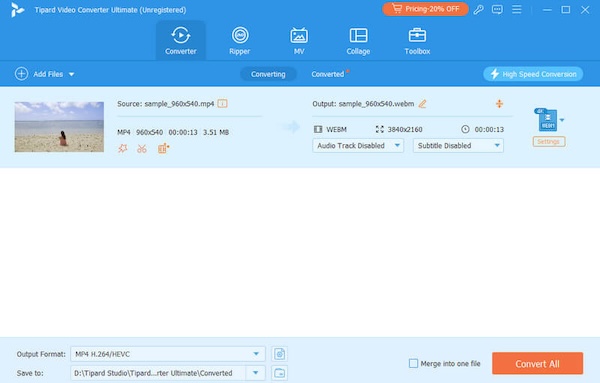
Task: Open the output folder icon
Action: [279, 373]
